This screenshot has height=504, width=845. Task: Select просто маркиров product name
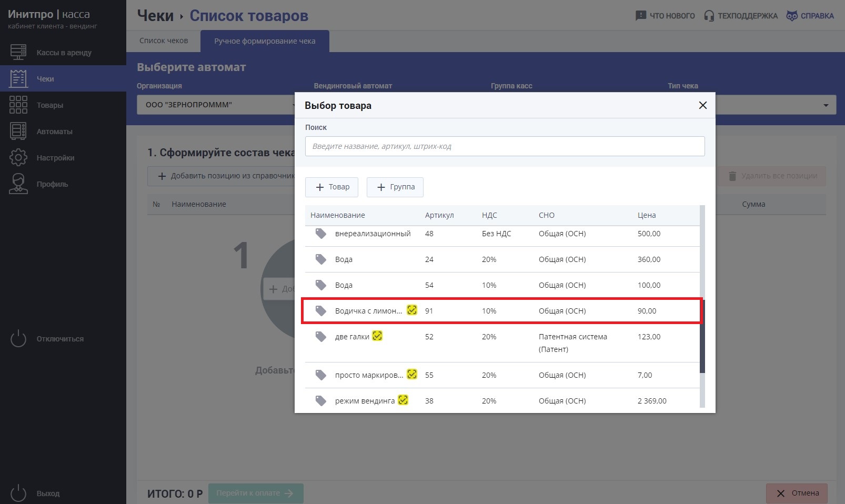click(x=369, y=375)
